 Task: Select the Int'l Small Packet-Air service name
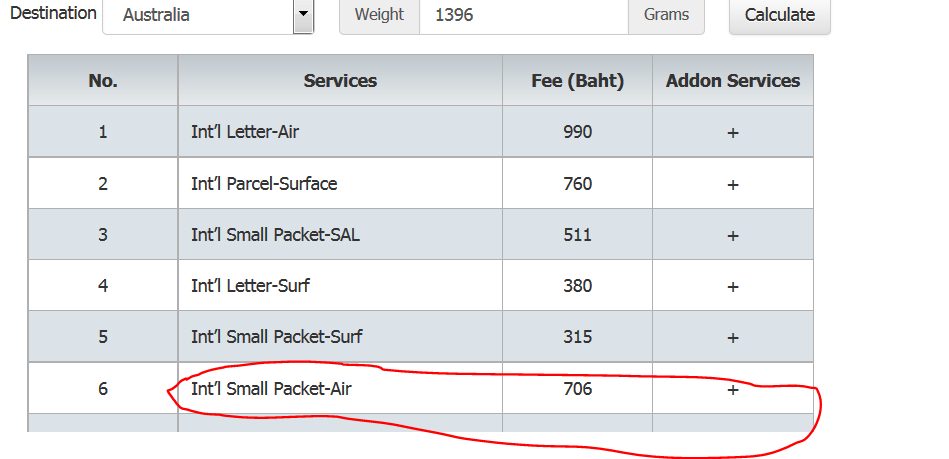point(271,389)
